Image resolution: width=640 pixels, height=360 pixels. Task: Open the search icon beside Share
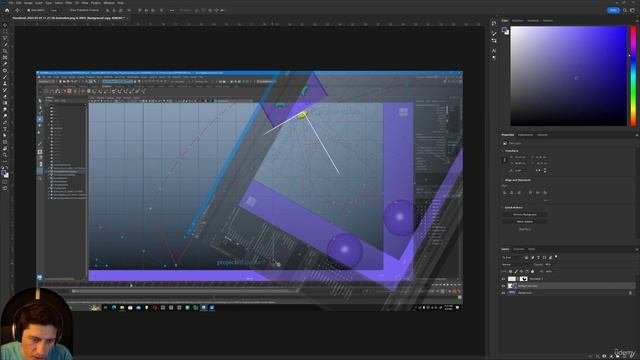(625, 10)
